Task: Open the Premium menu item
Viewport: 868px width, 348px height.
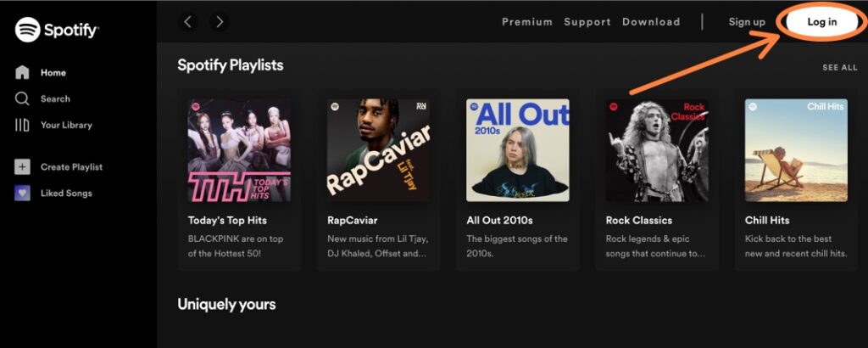Action: (527, 22)
